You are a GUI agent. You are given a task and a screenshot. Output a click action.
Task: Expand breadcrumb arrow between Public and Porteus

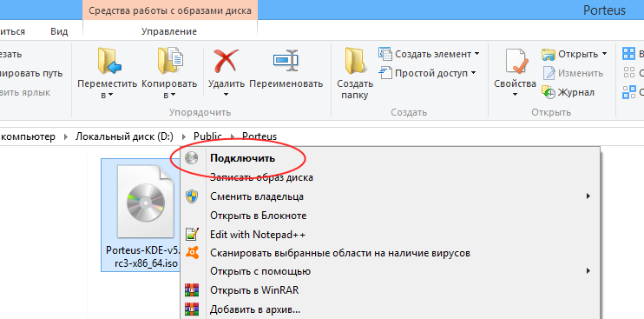click(233, 136)
